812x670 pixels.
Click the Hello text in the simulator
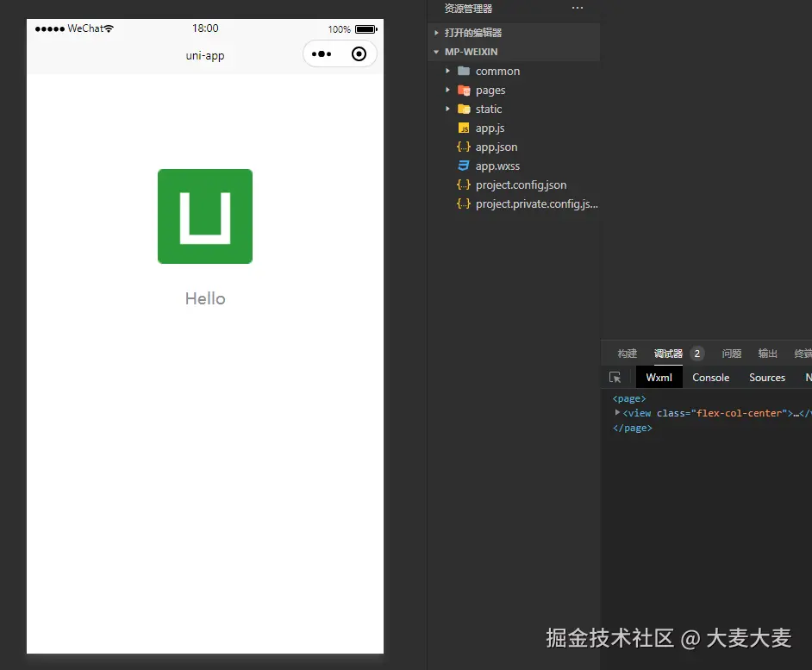point(205,298)
